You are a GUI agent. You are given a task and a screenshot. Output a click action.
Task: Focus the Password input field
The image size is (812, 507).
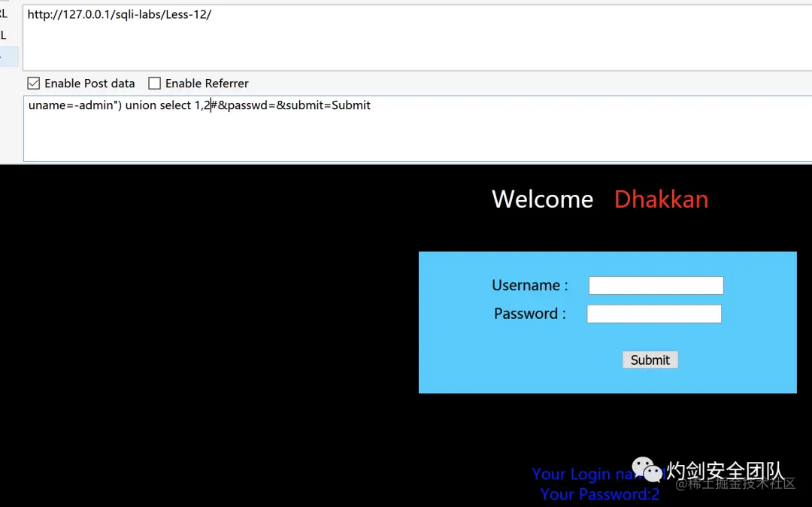[654, 314]
